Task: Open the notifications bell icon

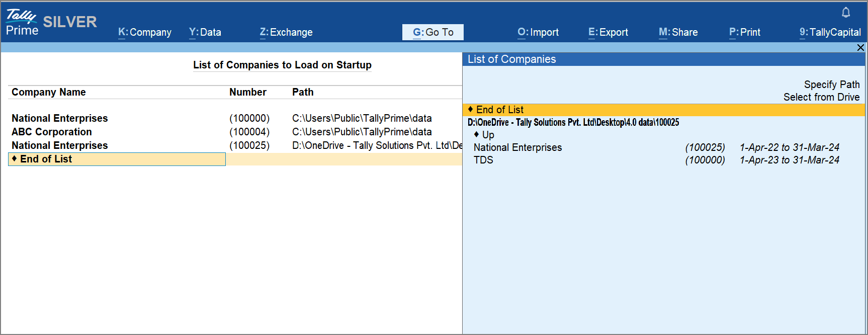Action: 846,13
